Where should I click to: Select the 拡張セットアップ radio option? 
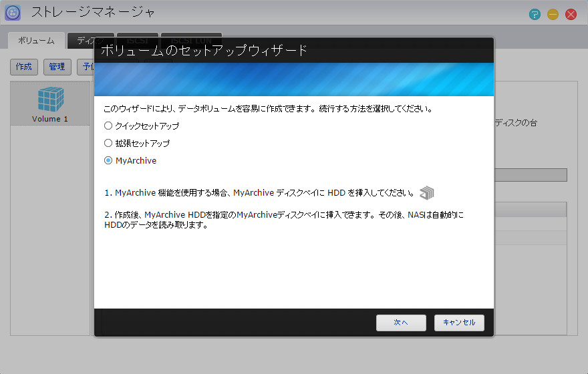pyautogui.click(x=108, y=143)
